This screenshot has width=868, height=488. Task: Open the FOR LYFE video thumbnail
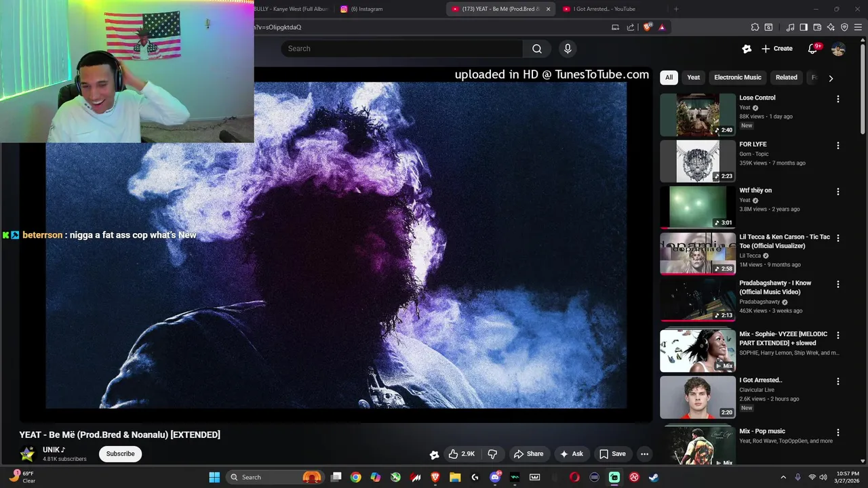click(x=698, y=161)
